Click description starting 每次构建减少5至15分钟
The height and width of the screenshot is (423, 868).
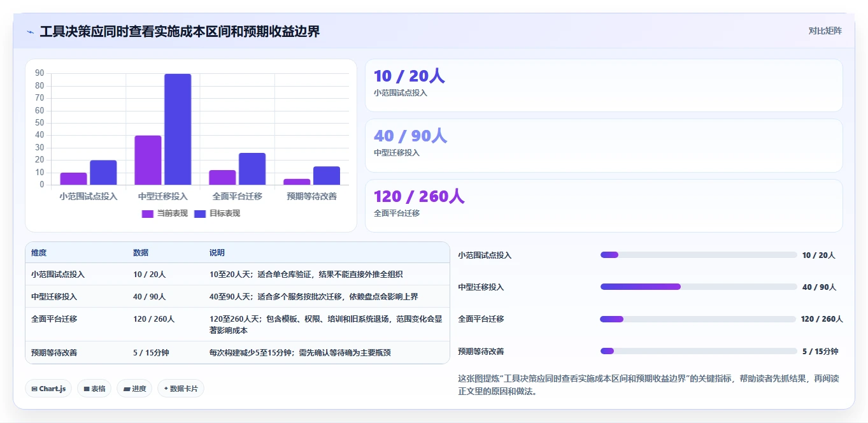[x=300, y=352]
